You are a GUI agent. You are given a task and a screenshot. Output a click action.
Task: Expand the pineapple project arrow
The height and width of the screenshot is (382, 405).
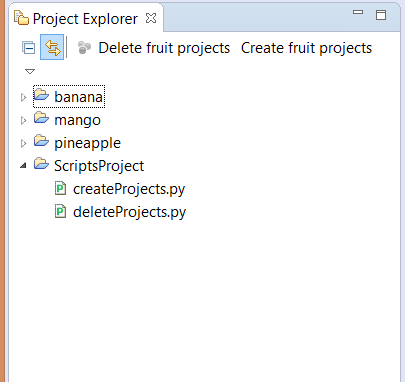click(23, 143)
